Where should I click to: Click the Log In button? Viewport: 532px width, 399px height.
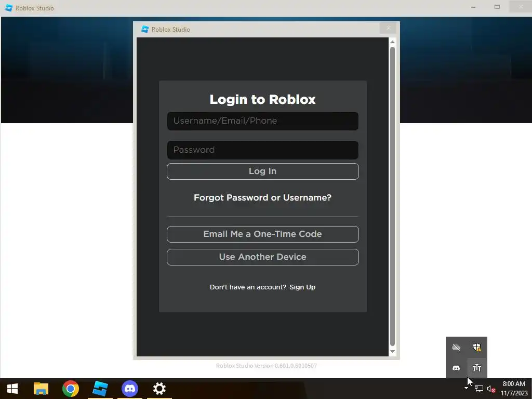262,171
